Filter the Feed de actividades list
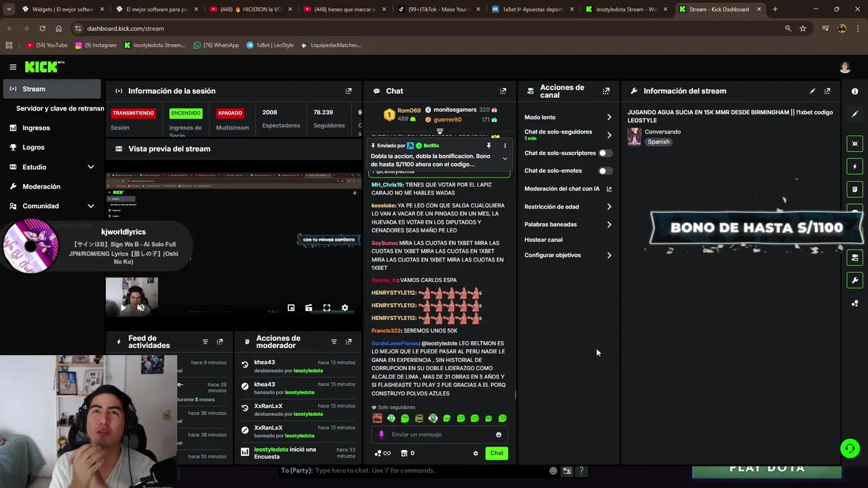 pyautogui.click(x=205, y=342)
